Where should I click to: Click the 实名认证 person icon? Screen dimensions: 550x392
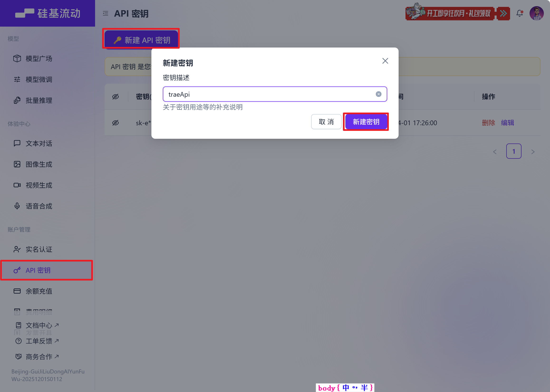coord(17,249)
